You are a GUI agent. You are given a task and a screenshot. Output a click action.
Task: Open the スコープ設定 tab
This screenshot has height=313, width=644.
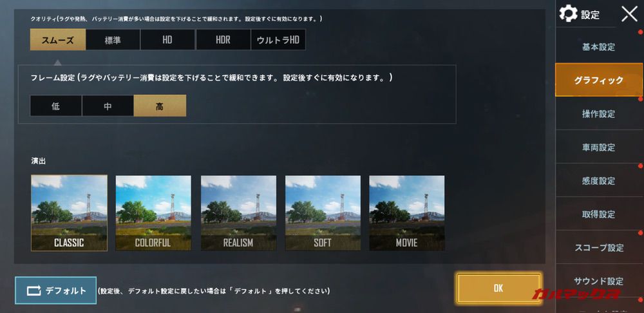click(598, 248)
